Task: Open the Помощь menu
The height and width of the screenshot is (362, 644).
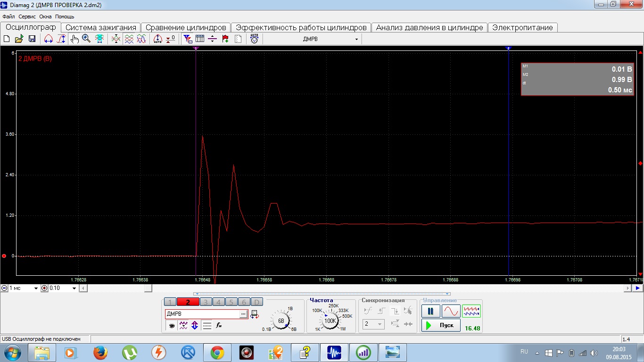Action: coord(65,16)
